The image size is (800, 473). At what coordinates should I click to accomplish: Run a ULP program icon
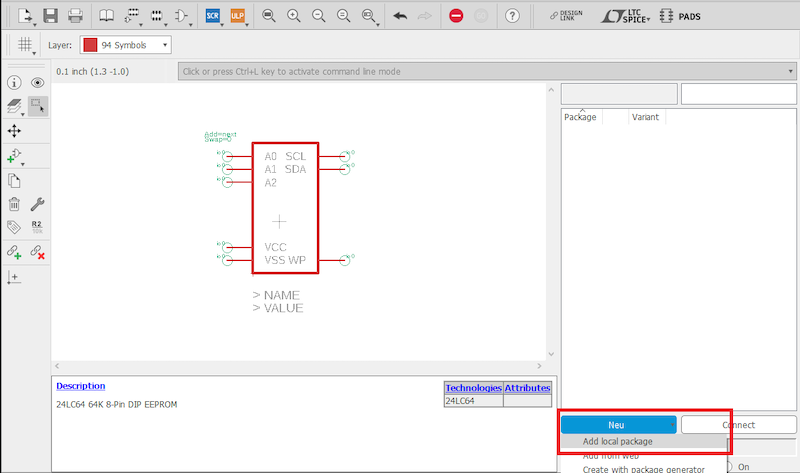click(x=237, y=16)
